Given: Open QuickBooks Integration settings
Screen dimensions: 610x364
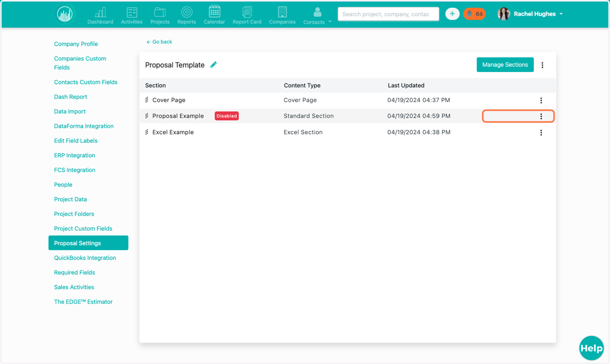Looking at the screenshot, I should click(85, 258).
